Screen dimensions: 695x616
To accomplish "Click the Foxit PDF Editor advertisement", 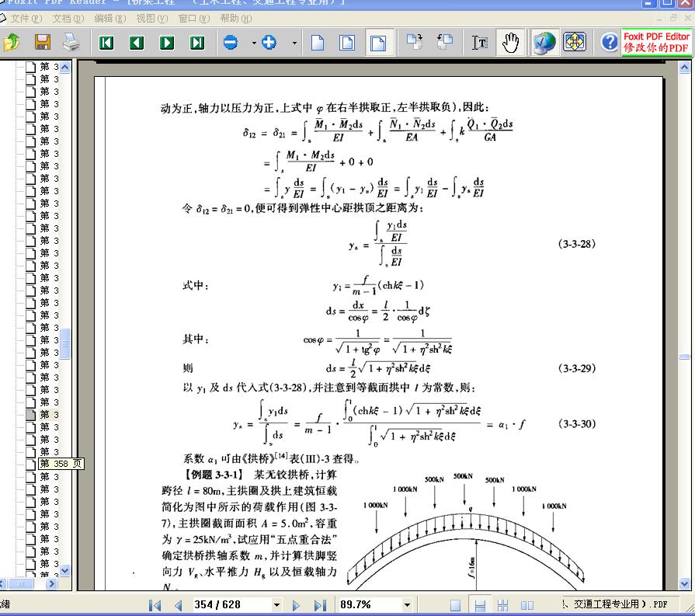I will point(656,43).
